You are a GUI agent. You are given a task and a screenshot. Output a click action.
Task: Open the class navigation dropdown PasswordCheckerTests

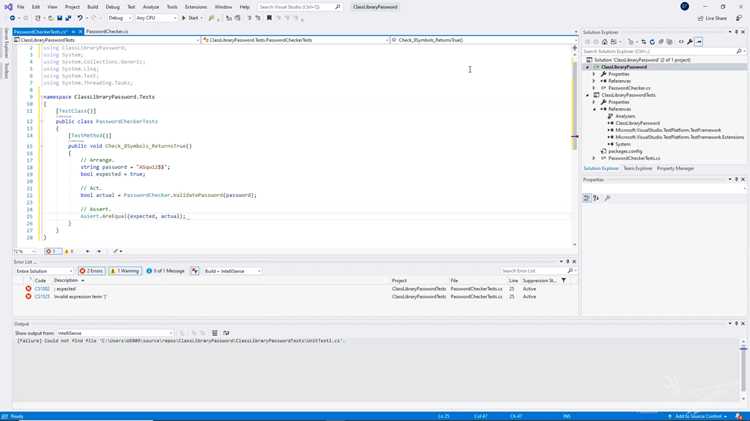(295, 40)
